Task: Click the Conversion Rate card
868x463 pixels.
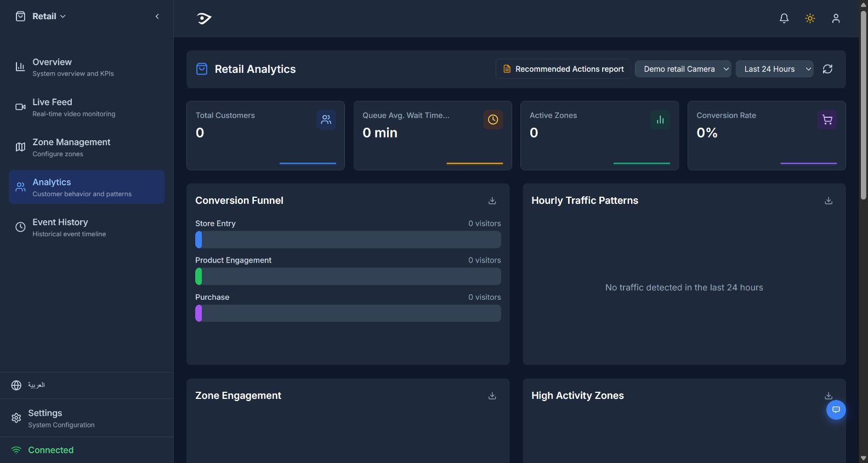Action: click(767, 135)
